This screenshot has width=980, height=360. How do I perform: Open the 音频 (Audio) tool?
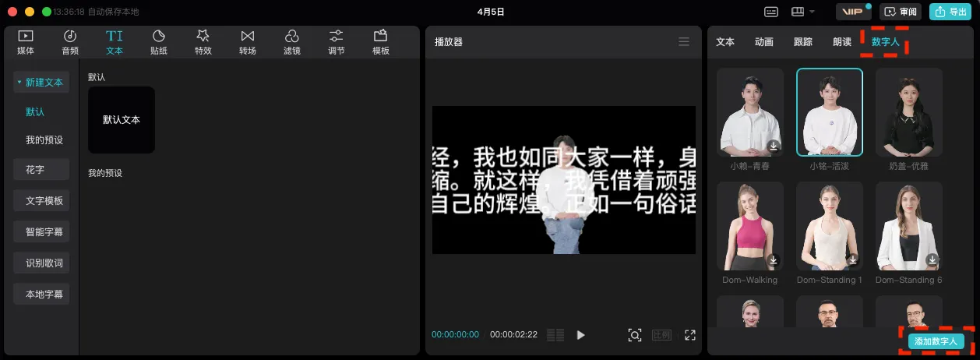coord(70,42)
